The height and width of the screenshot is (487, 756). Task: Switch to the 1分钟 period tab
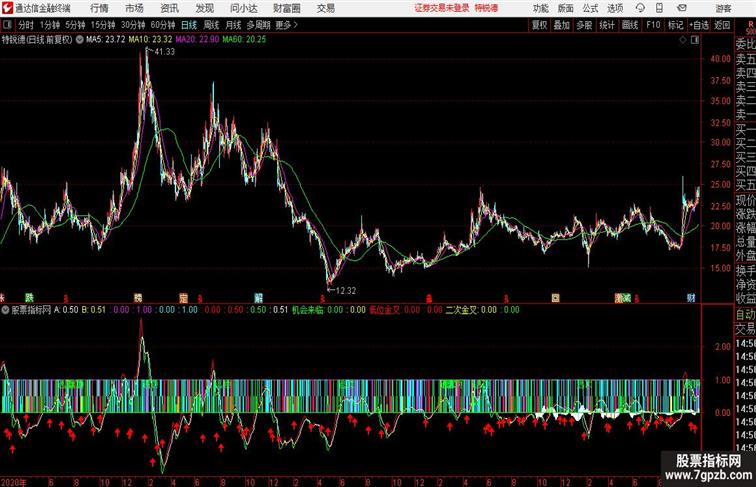(50, 25)
